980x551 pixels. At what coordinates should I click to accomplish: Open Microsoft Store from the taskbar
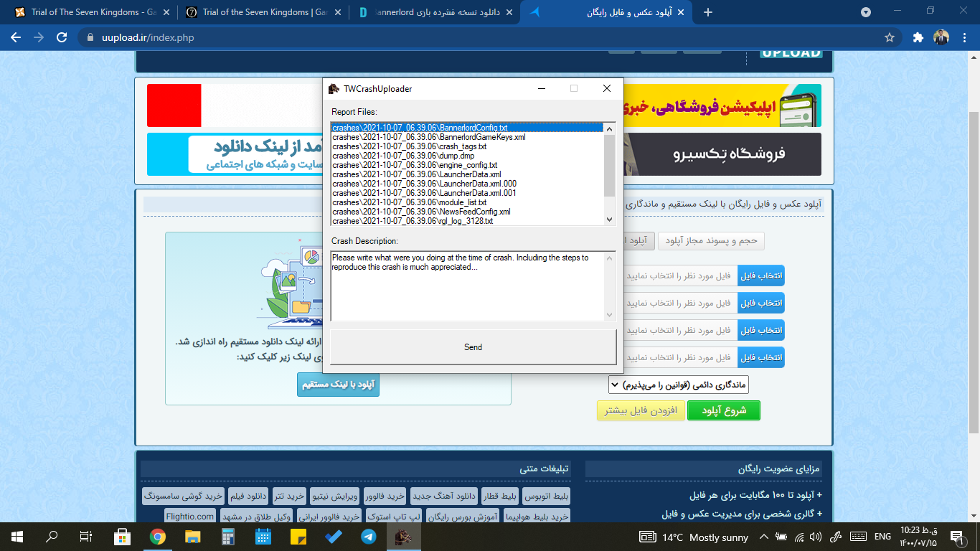[x=123, y=536]
